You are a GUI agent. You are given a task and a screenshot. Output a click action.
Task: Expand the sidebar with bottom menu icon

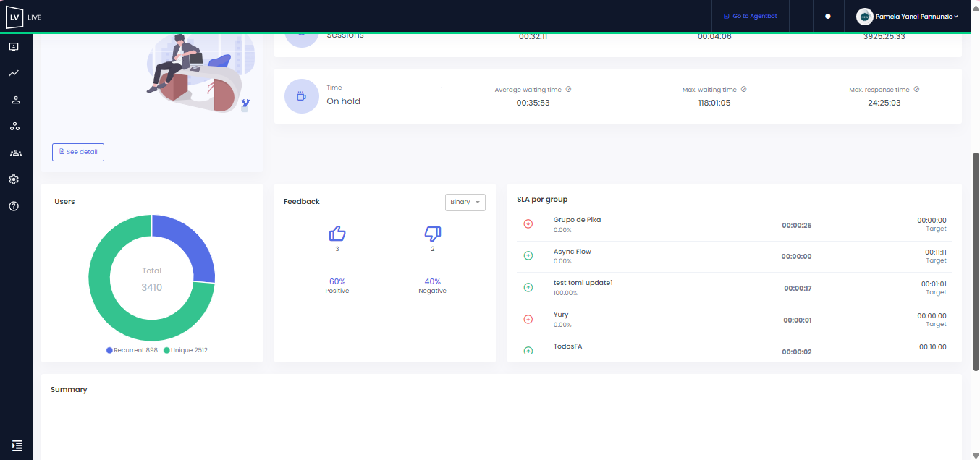17,445
